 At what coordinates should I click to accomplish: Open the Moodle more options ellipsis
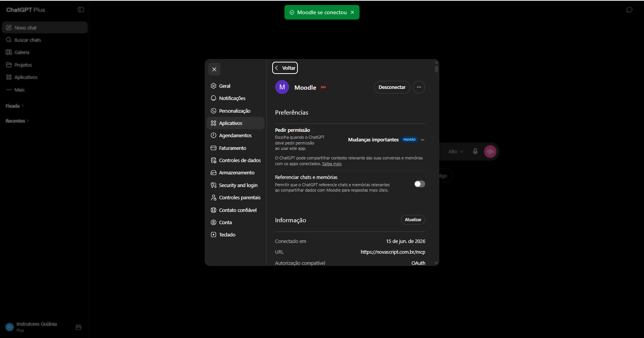(x=419, y=87)
